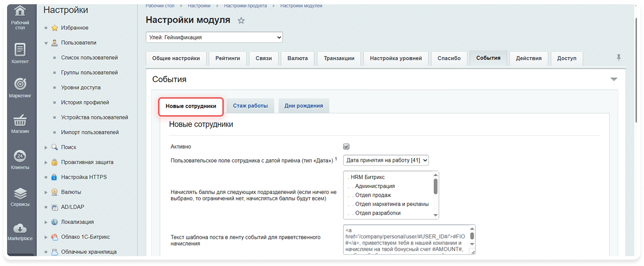Expand the Проактивная защита tree node
Image resolution: width=644 pixels, height=266 pixels.
tap(46, 162)
